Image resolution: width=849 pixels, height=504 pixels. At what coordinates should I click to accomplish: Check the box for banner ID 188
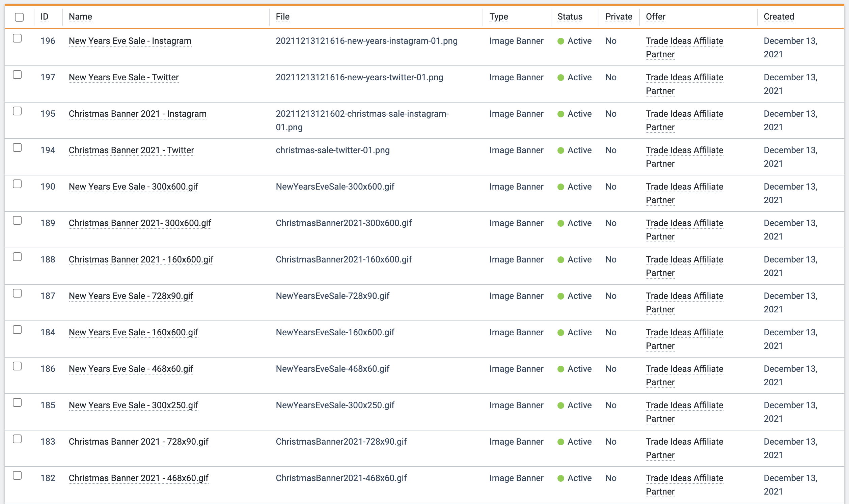pos(17,257)
